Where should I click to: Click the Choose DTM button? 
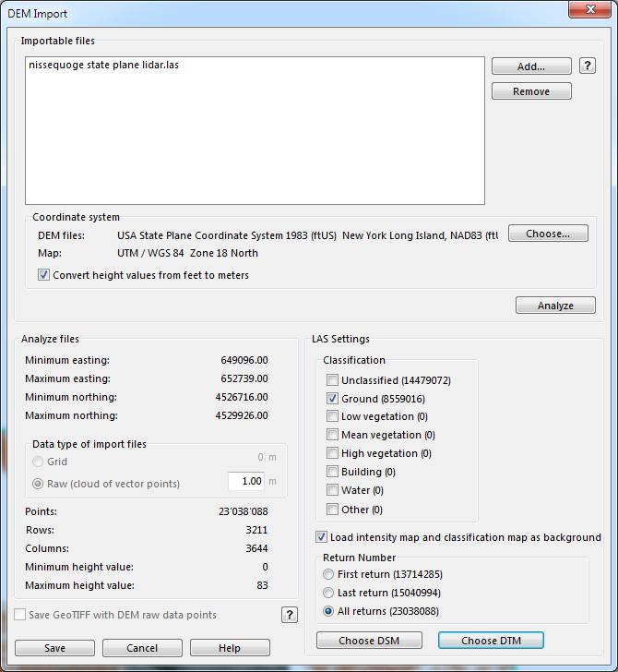[492, 641]
